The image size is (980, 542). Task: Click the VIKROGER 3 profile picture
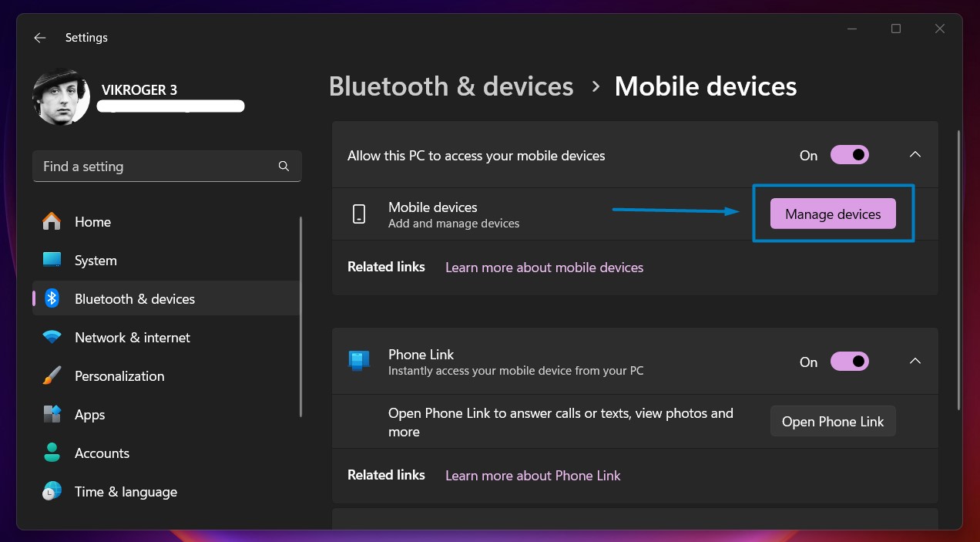point(61,97)
